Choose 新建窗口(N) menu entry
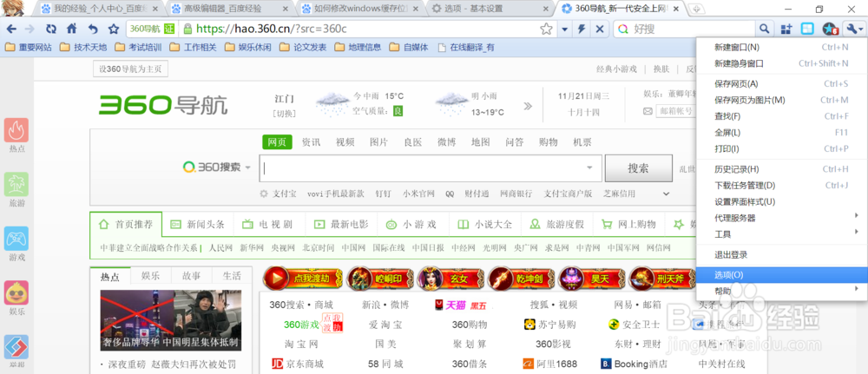 pyautogui.click(x=782, y=47)
